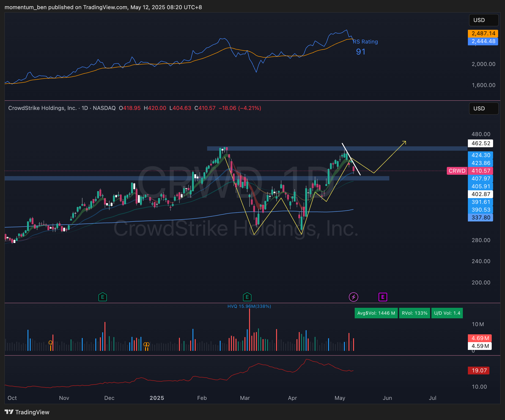Click the Avg$Vol 1446 M badge
505x420 pixels.
376,313
